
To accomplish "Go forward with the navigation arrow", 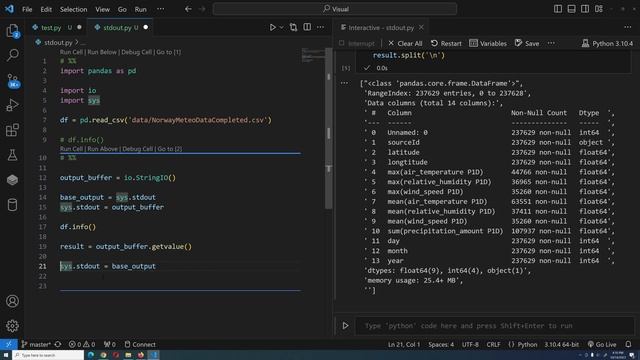I will (x=202, y=9).
